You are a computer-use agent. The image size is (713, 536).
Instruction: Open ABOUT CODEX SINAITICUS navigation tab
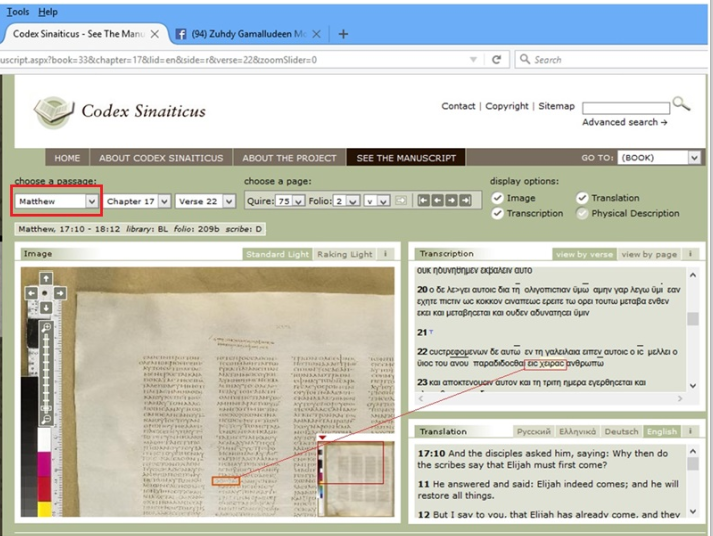pyautogui.click(x=161, y=158)
